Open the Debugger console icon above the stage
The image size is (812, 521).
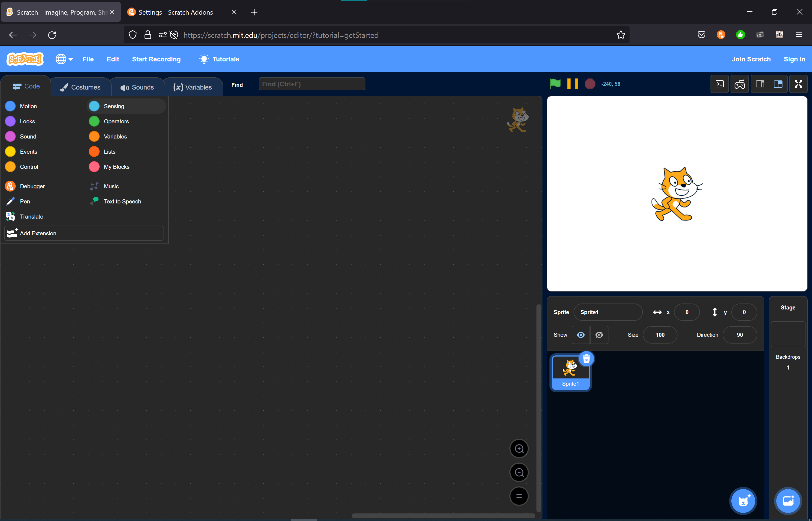click(719, 84)
